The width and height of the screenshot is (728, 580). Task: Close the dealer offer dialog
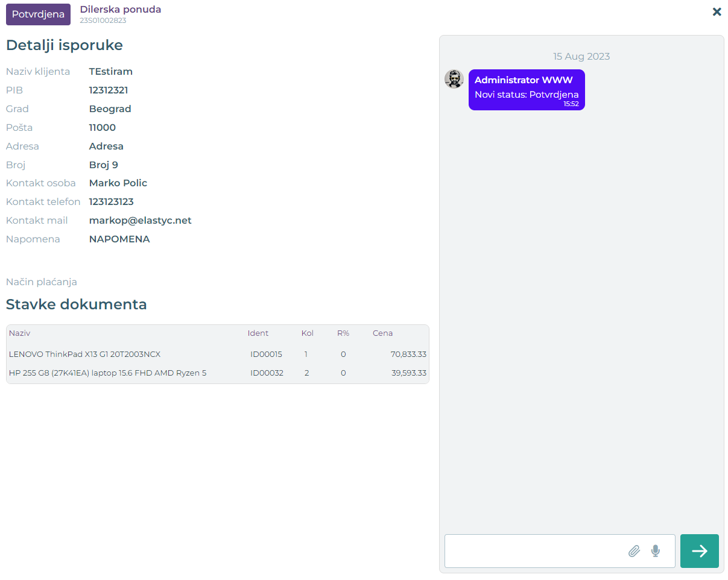click(x=717, y=11)
